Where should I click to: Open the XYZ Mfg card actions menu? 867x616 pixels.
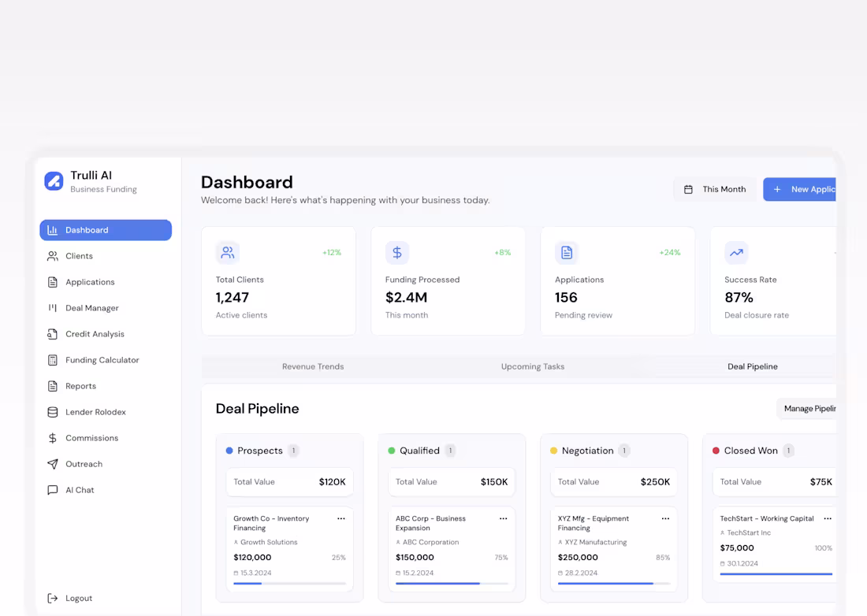tap(665, 518)
